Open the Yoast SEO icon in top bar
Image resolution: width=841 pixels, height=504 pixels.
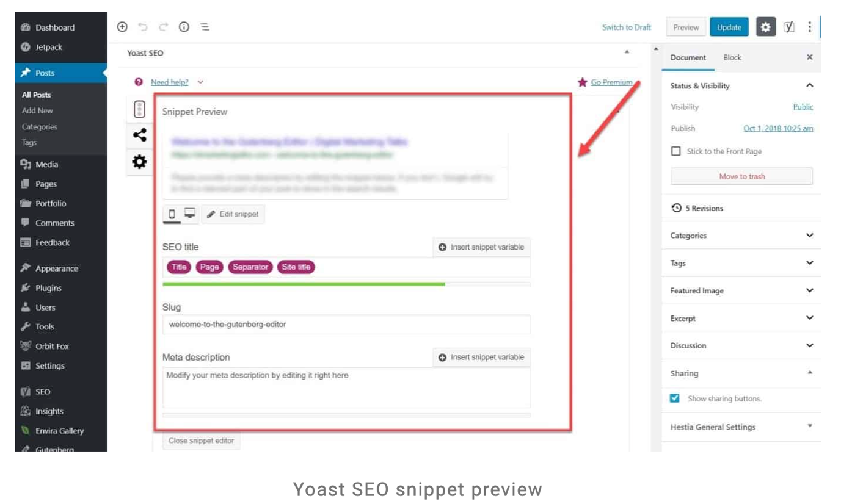(789, 27)
